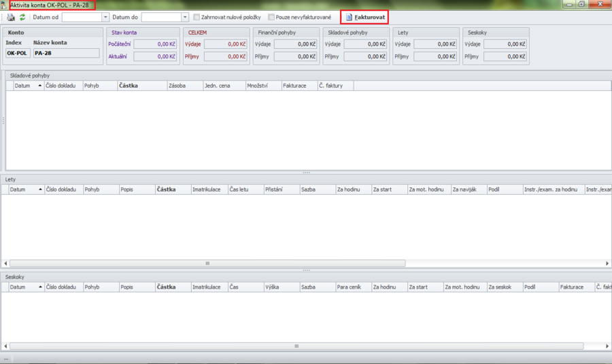The width and height of the screenshot is (612, 364).
Task: Click the horizontal scrollbar of the Lety table
Action: coord(207,263)
